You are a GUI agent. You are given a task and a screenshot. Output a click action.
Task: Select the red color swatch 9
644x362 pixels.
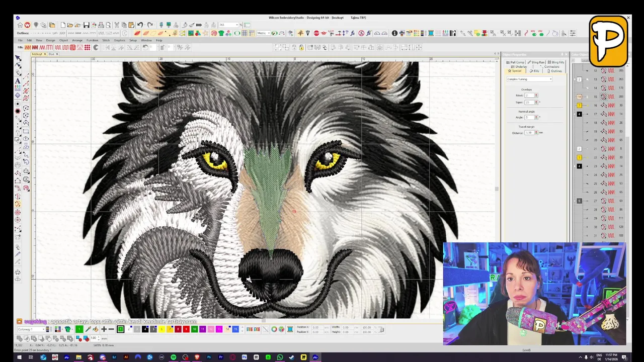[x=186, y=329]
